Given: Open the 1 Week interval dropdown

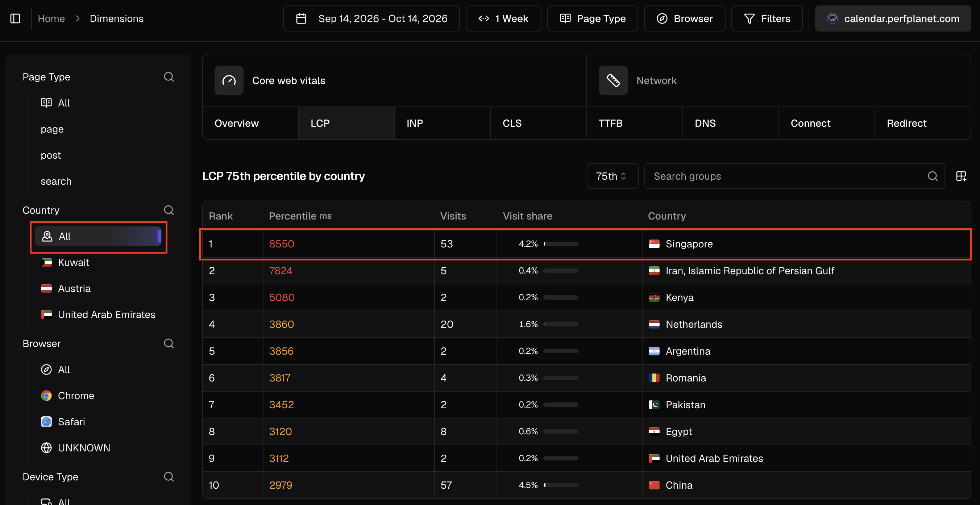Looking at the screenshot, I should [503, 18].
